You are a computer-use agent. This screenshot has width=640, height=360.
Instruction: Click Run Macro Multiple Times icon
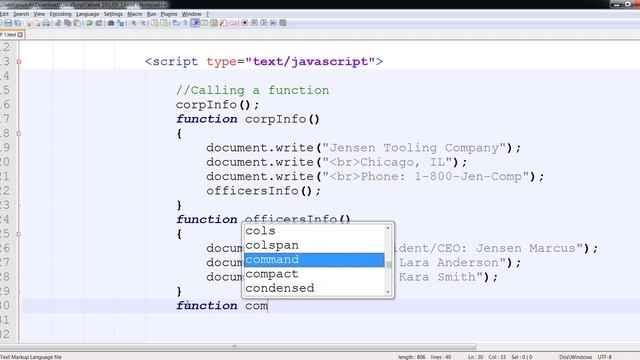273,23
